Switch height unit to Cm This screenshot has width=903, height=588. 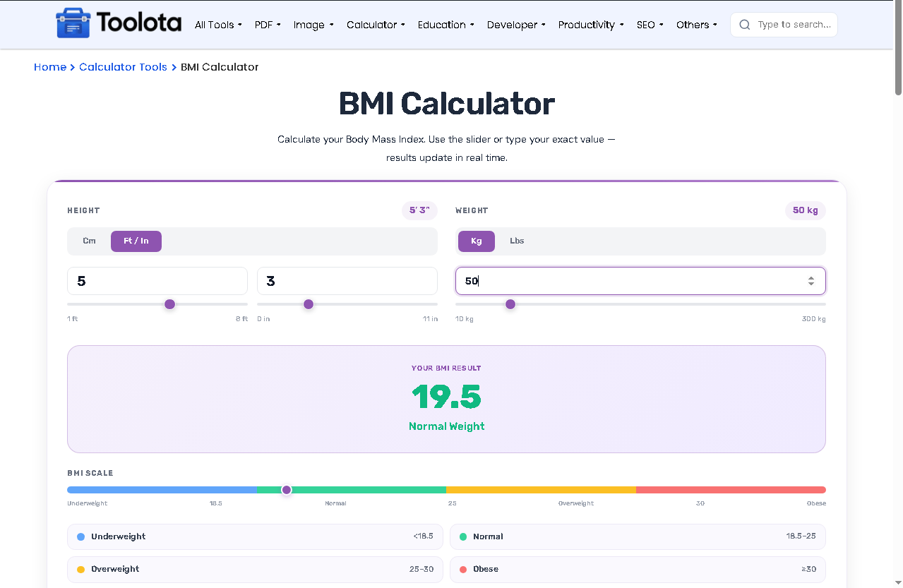(89, 241)
